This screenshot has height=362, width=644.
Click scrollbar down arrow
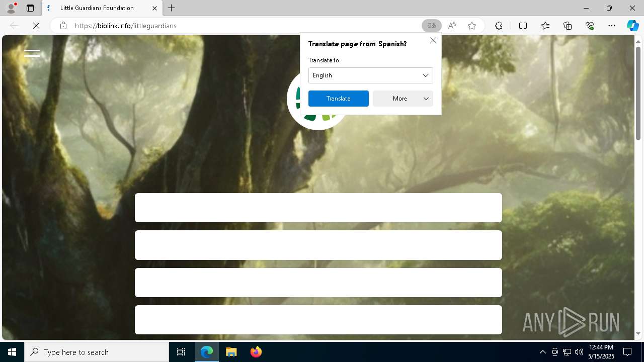coord(638,334)
